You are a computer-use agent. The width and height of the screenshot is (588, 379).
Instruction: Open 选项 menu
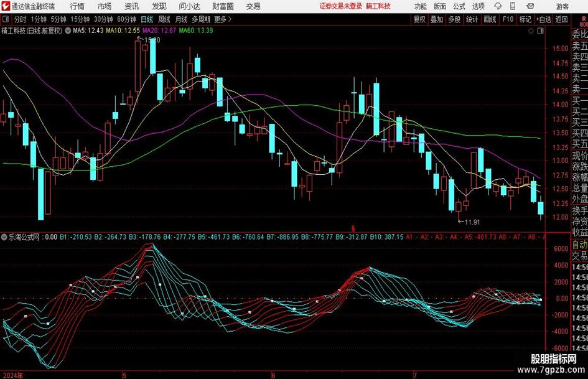(478, 6)
